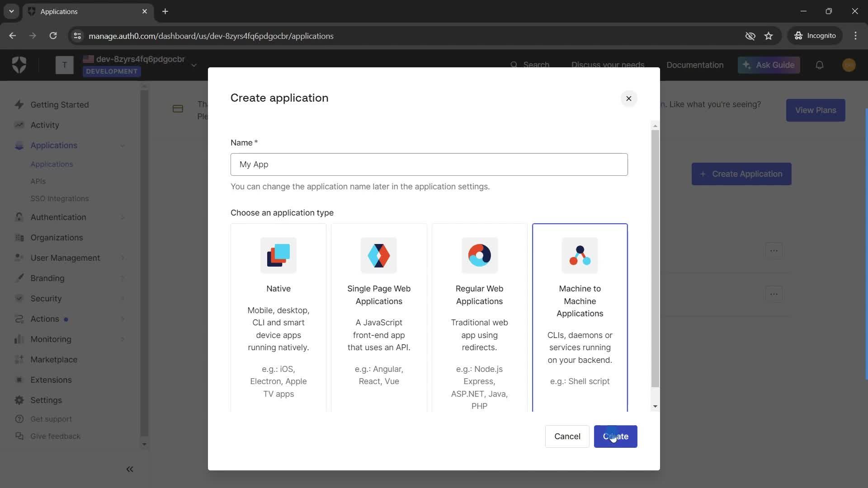Click the dialog scrollbar down arrow

655,407
